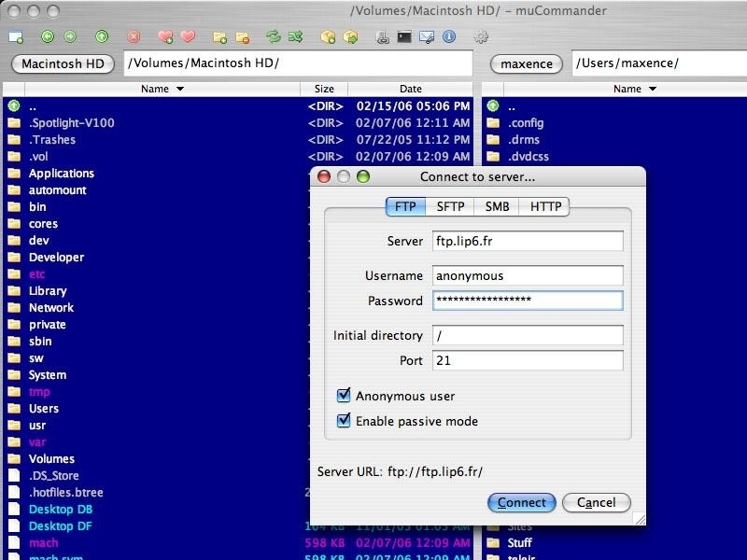Click left location bar /Volumes/Macintosh HD/
The image size is (747, 560).
[298, 63]
